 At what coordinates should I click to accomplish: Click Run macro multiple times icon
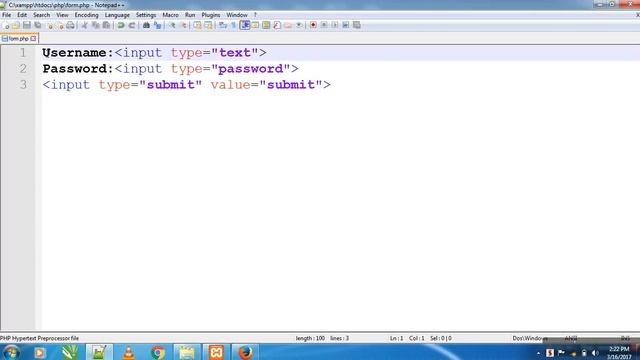346,25
